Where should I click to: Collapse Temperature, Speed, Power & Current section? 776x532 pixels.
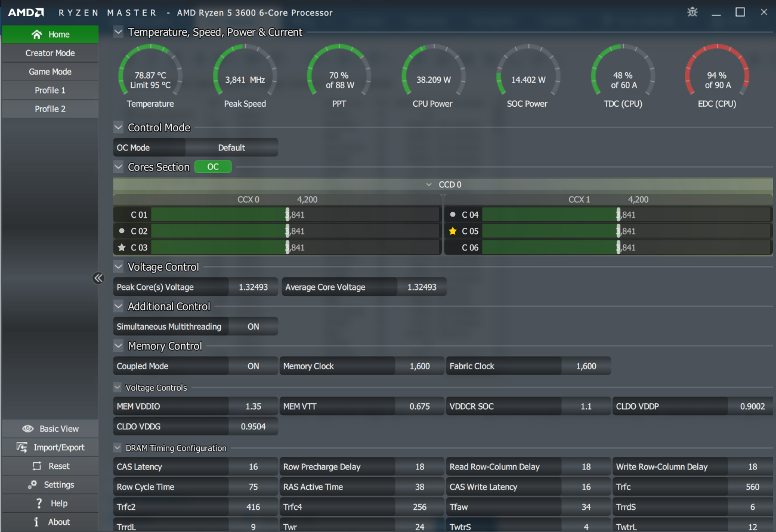click(119, 32)
